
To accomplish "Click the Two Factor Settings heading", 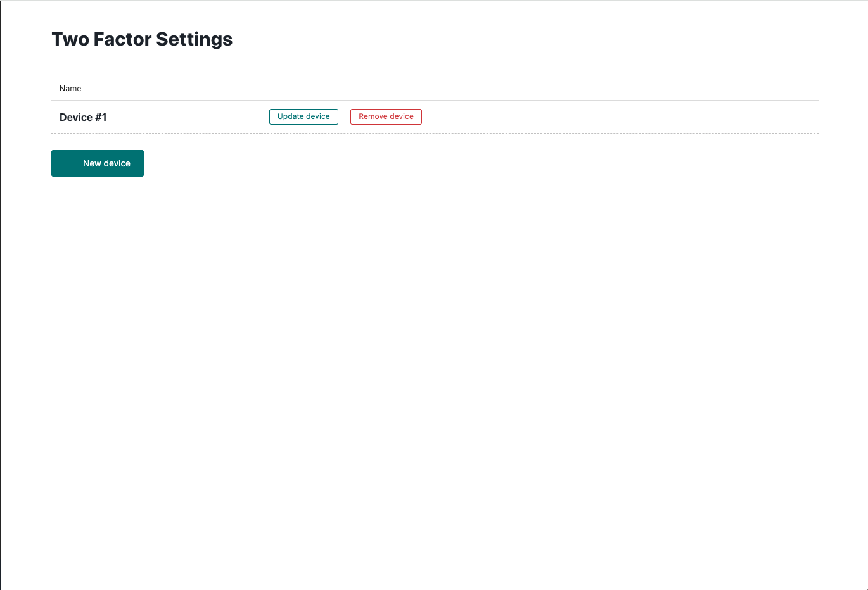I will [142, 39].
